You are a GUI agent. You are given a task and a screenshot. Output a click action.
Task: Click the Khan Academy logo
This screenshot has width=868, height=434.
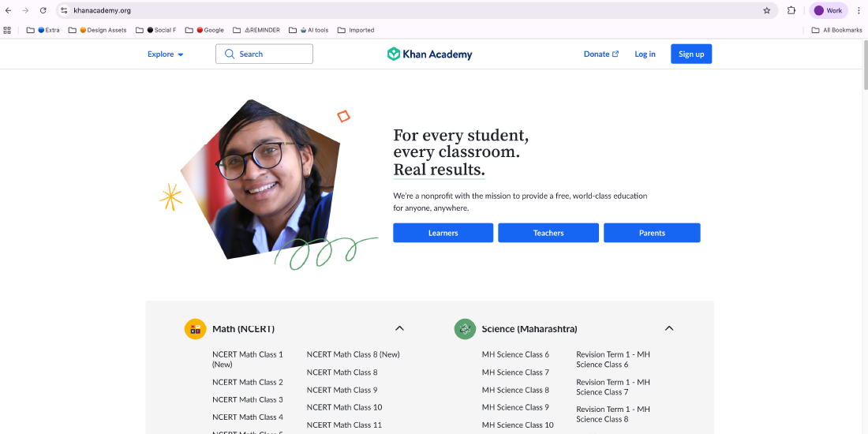tap(429, 54)
